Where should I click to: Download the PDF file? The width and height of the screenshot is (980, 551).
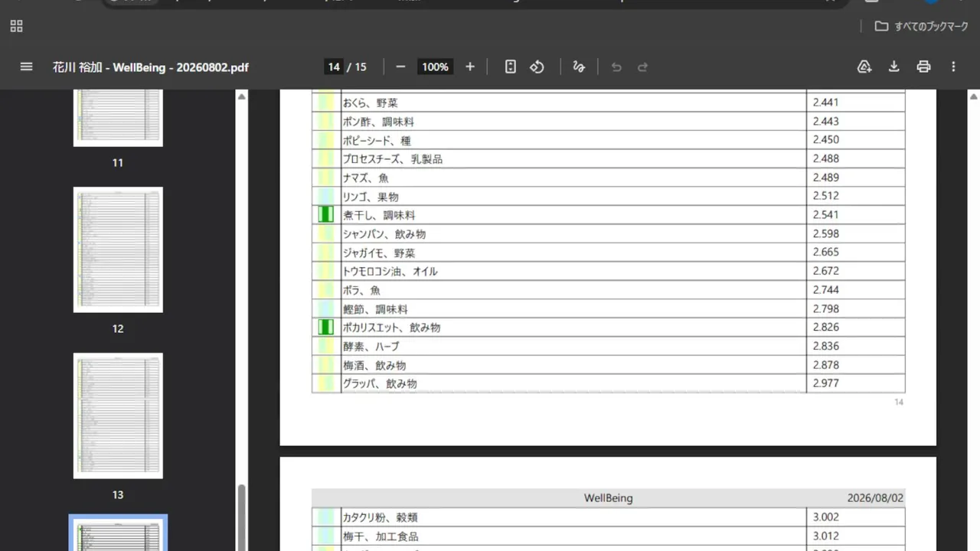(893, 67)
